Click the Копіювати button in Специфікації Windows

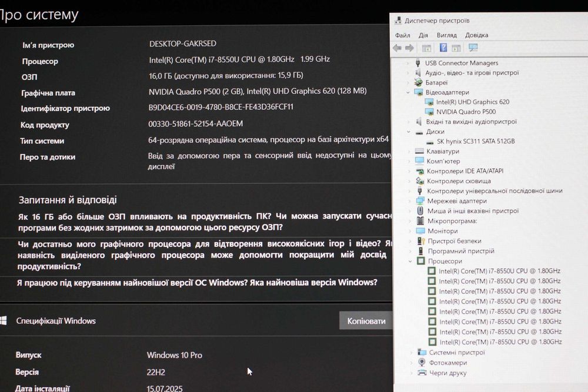pos(366,321)
